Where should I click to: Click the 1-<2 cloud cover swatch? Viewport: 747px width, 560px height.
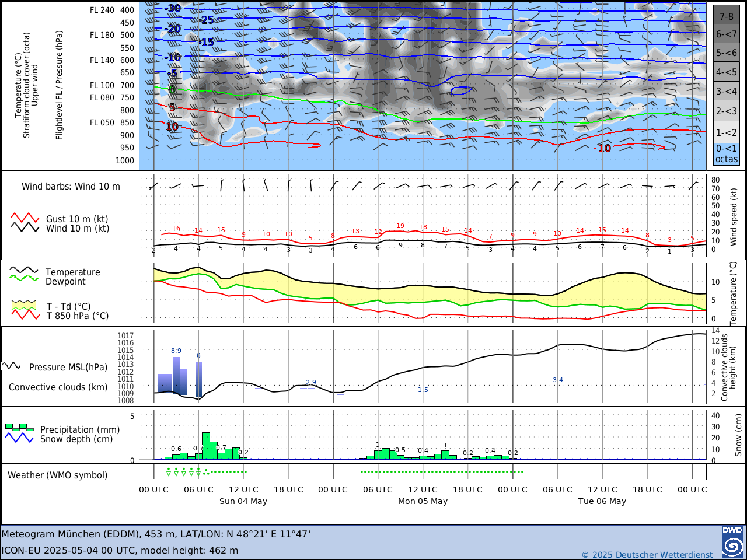tap(727, 132)
